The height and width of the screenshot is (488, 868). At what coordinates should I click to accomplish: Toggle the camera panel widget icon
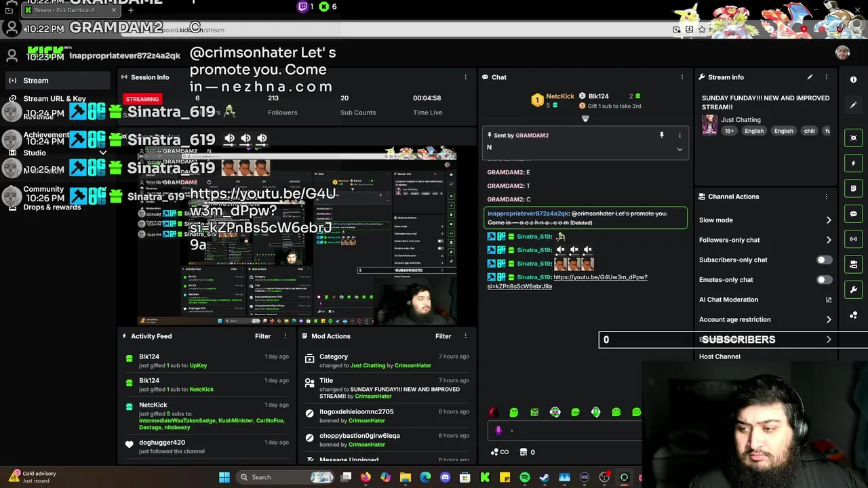click(x=853, y=264)
